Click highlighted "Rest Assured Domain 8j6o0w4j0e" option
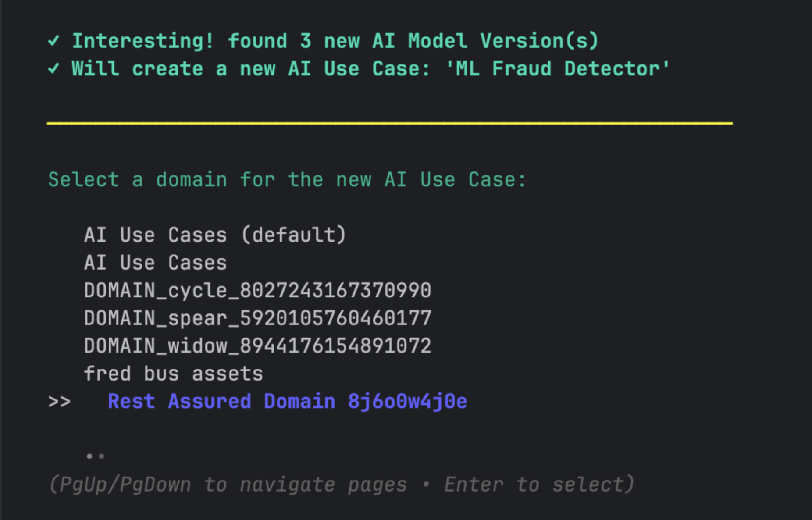This screenshot has height=520, width=812. pyautogui.click(x=287, y=402)
